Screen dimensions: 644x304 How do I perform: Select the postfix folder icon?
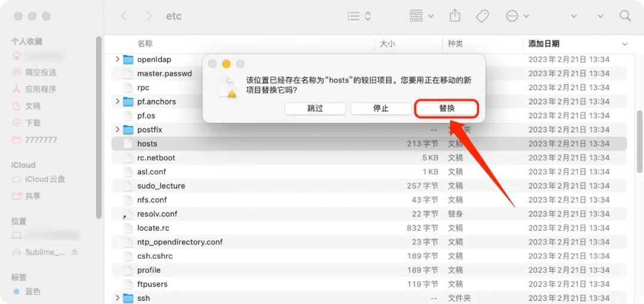coord(129,130)
